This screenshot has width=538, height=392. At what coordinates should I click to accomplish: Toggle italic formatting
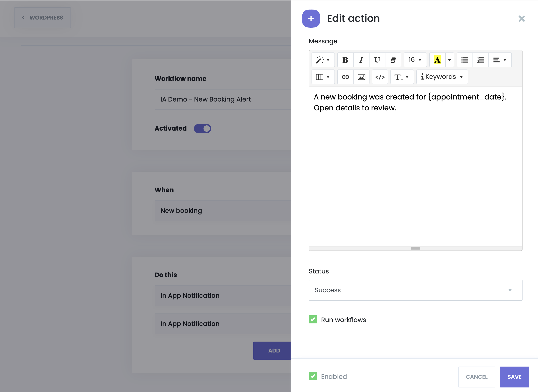pos(361,60)
